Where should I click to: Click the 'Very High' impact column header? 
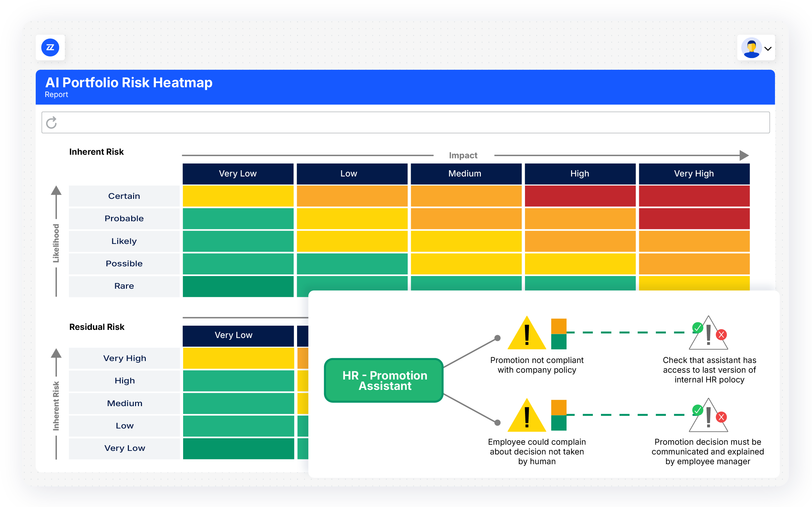coord(694,174)
